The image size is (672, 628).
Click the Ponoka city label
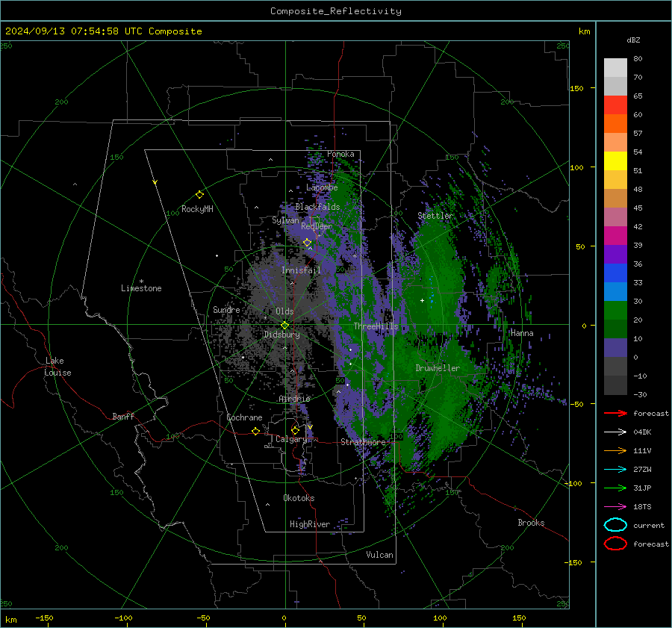coord(340,154)
